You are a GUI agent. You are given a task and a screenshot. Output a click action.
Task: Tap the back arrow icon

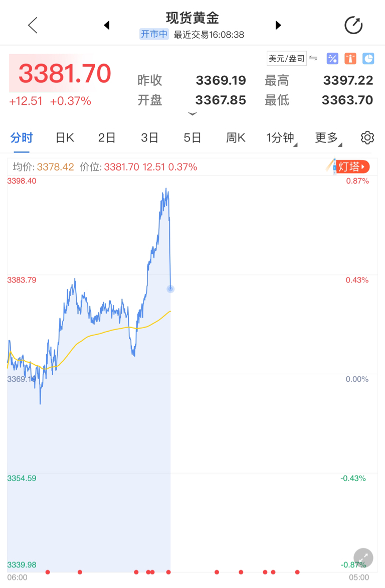coord(33,25)
